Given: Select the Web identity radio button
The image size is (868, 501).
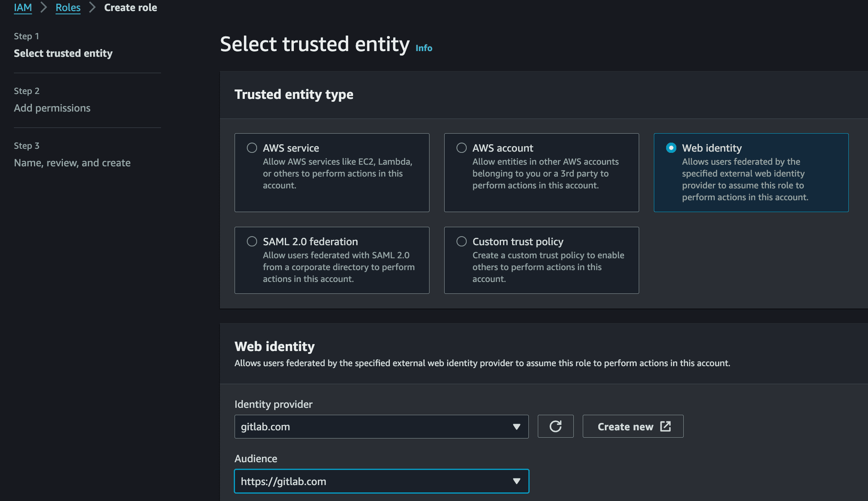Looking at the screenshot, I should 671,148.
